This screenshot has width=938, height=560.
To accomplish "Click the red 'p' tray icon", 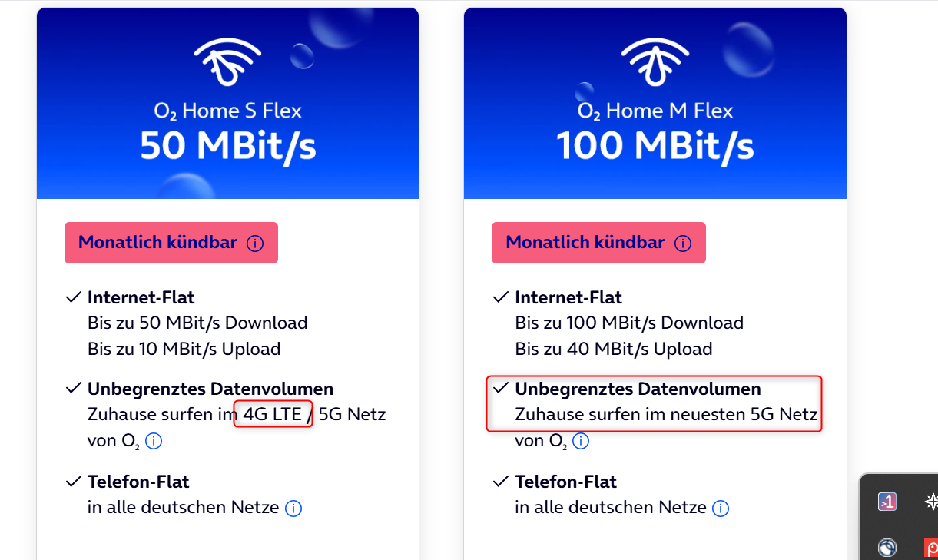I will pos(931,548).
